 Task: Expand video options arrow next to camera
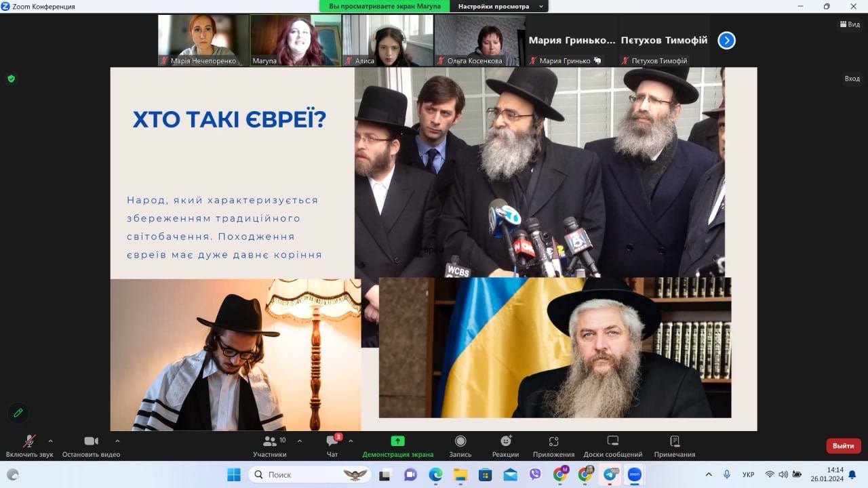[x=117, y=441]
